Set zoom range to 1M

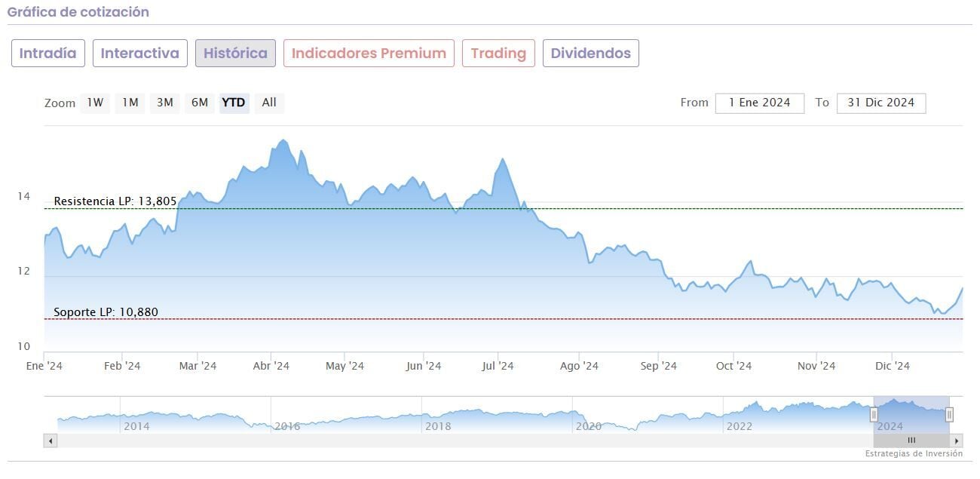pos(130,103)
